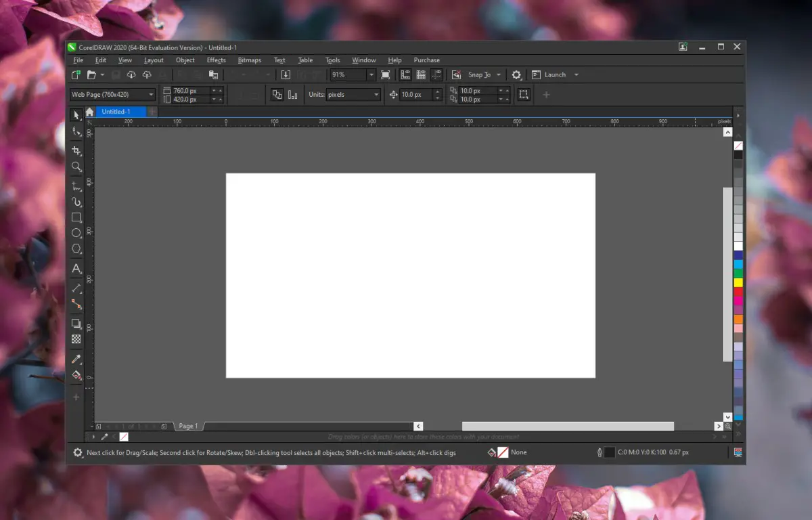Choose the Color Eyedropper tool

click(x=76, y=359)
